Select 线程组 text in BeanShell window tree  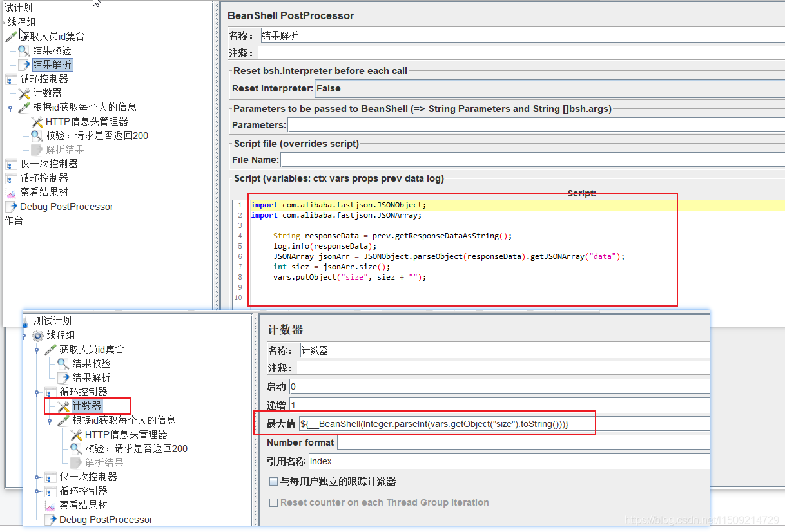[22, 22]
